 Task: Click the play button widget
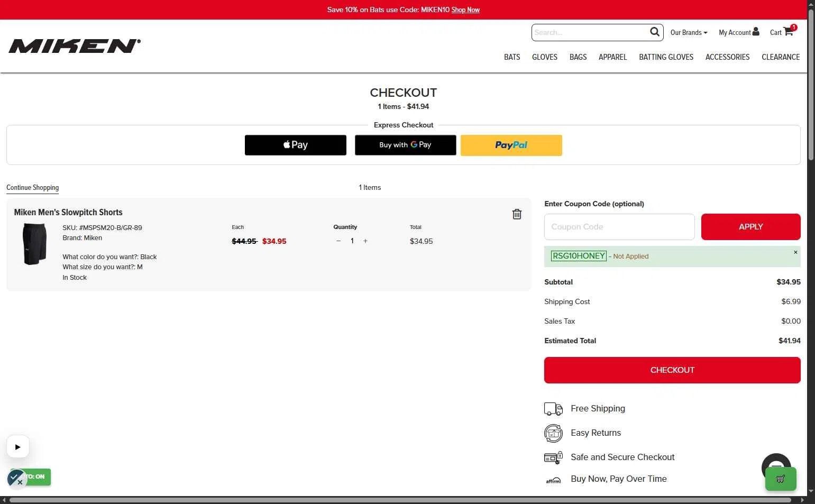[17, 447]
